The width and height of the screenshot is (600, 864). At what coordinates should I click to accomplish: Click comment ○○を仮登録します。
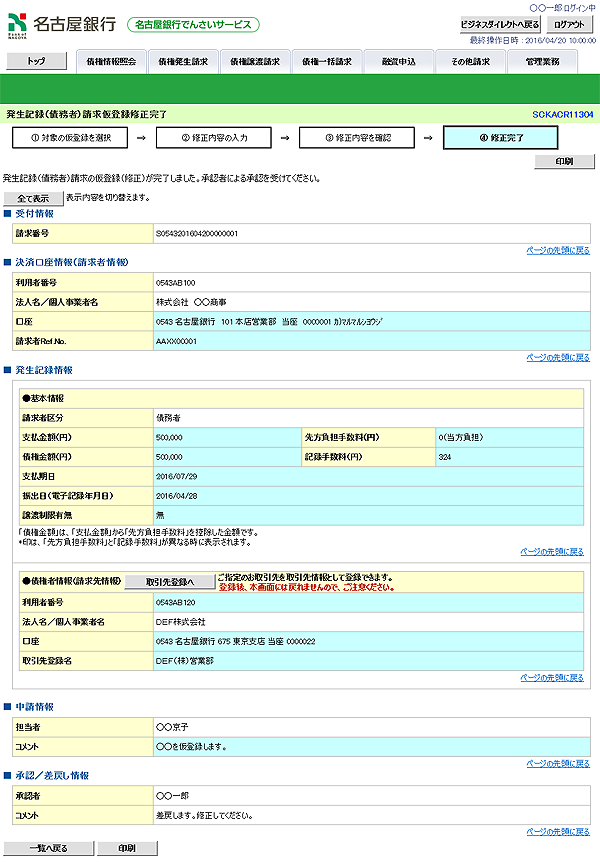point(191,747)
